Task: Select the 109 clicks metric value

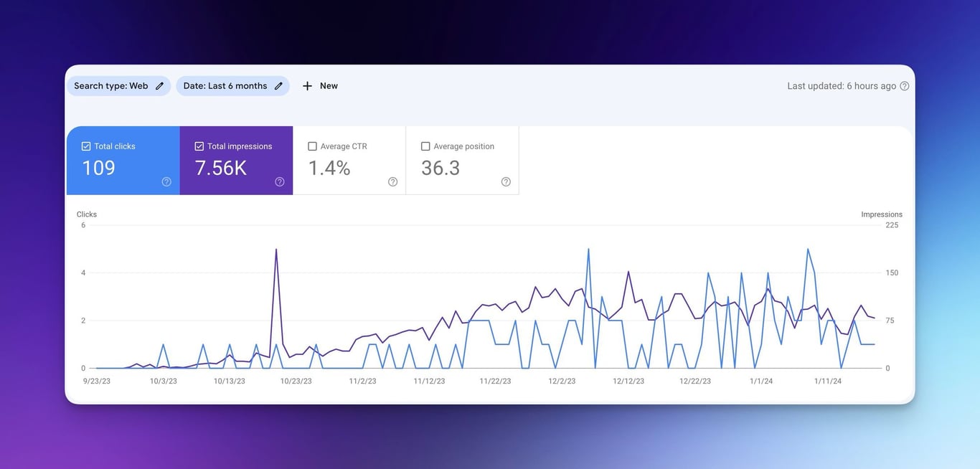Action: point(98,168)
